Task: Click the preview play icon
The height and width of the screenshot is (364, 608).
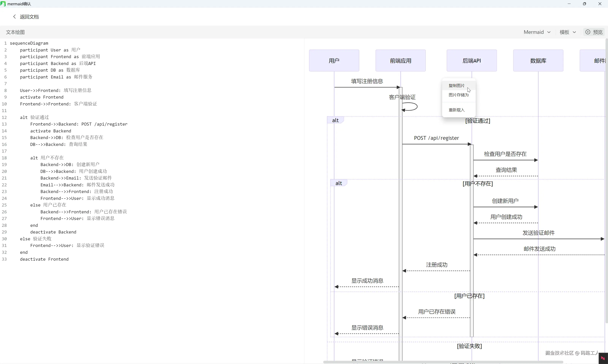Action: (x=588, y=32)
